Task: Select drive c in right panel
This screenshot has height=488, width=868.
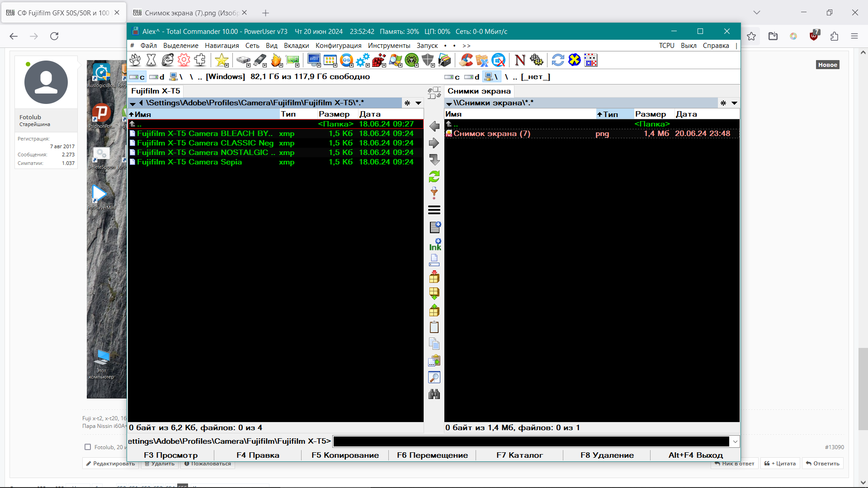Action: coord(453,77)
